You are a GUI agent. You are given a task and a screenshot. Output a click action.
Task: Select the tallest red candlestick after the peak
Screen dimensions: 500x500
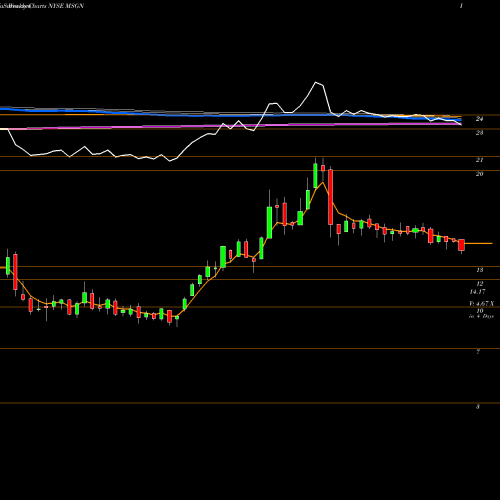pyautogui.click(x=331, y=197)
